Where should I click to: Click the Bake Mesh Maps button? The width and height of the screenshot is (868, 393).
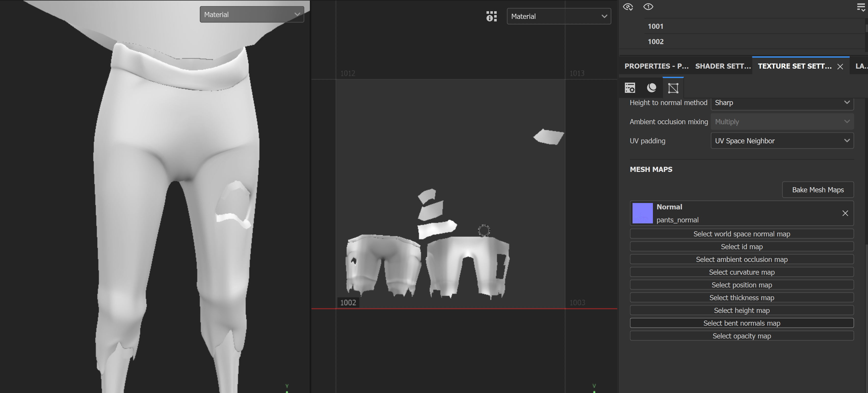[818, 189]
